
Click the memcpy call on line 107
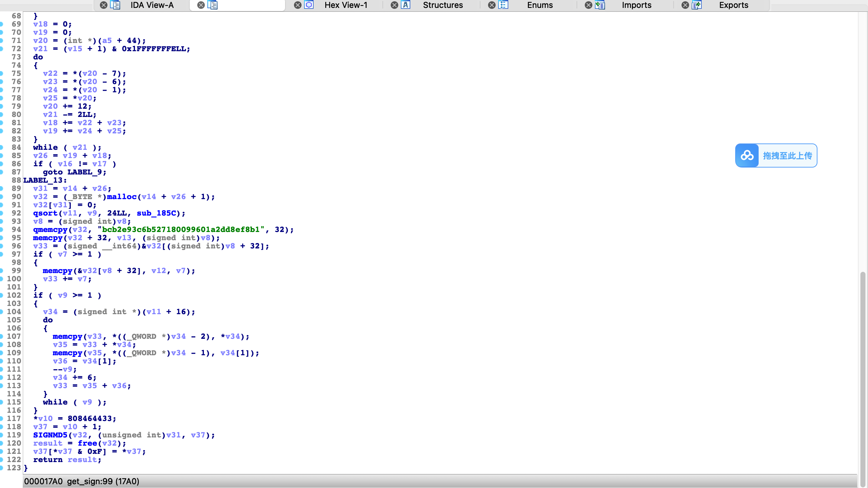[x=67, y=336]
